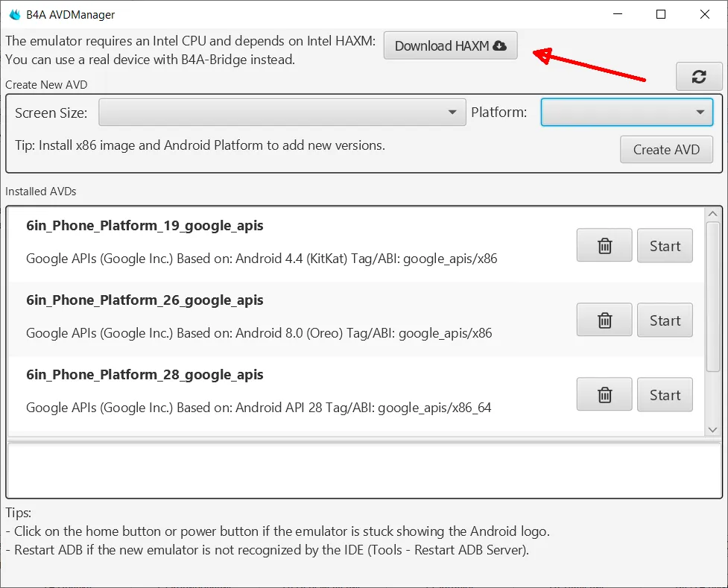The height and width of the screenshot is (588, 728).
Task: Start the 6in_Phone_Platform_26_google_apis emulator
Action: click(665, 320)
